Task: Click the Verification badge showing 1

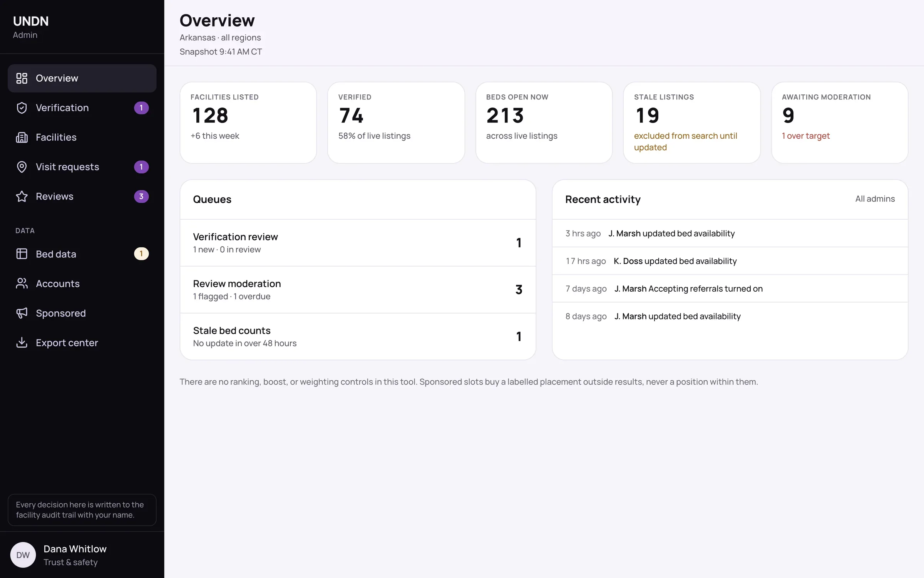Action: pyautogui.click(x=141, y=108)
